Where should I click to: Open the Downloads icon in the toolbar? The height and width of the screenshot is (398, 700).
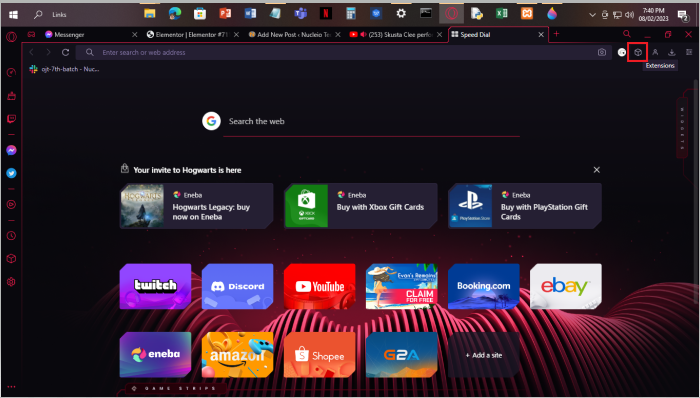[671, 53]
